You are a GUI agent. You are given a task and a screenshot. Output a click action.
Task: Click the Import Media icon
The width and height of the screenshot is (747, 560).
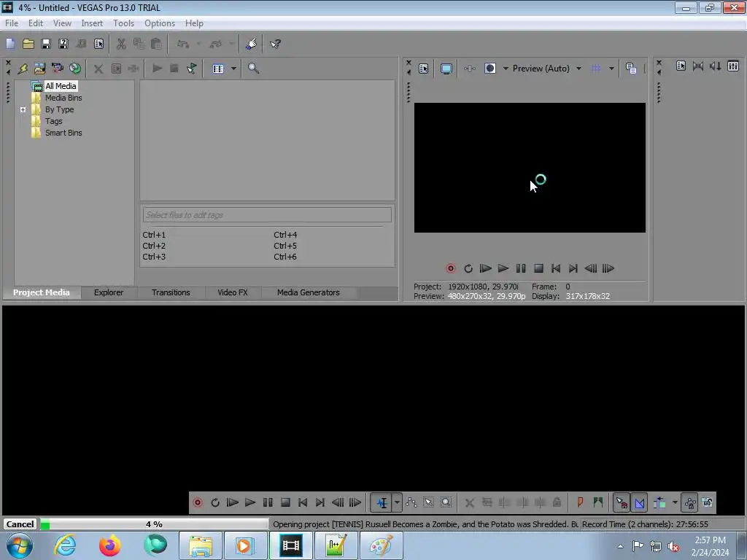(x=39, y=69)
